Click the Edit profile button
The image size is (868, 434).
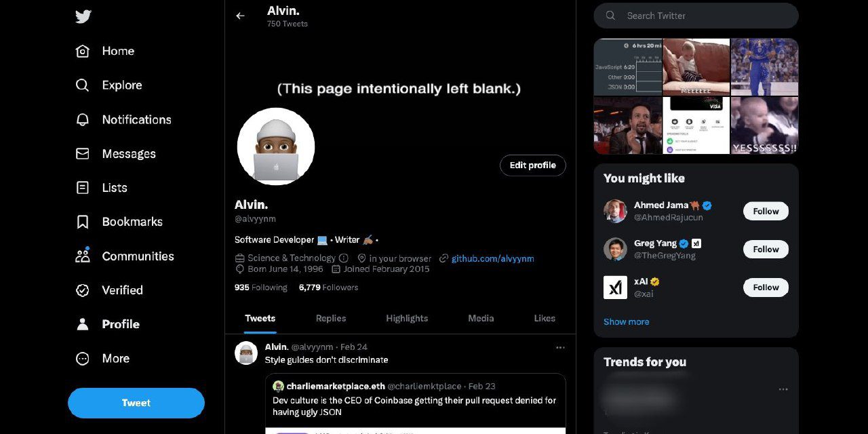pos(532,165)
